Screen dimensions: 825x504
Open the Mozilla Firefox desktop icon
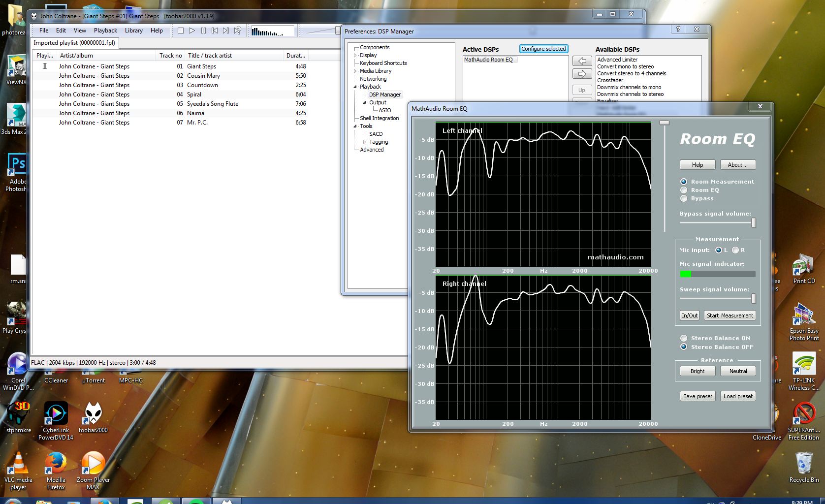(56, 471)
